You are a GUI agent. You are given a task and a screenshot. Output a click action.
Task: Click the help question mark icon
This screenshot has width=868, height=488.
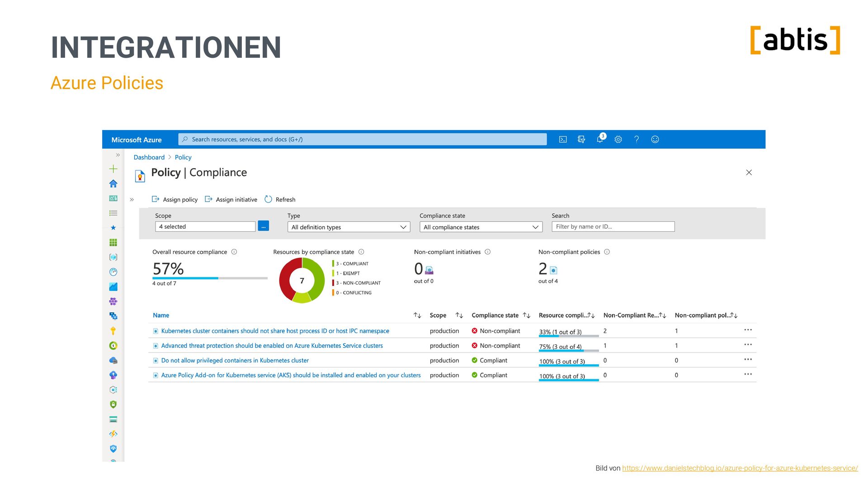point(637,140)
